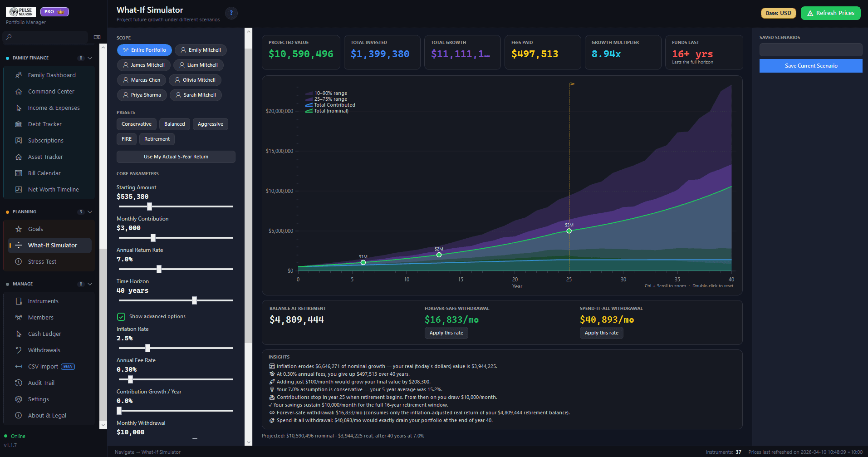Collapse the Manage section chevron
The image size is (868, 457).
(90, 284)
